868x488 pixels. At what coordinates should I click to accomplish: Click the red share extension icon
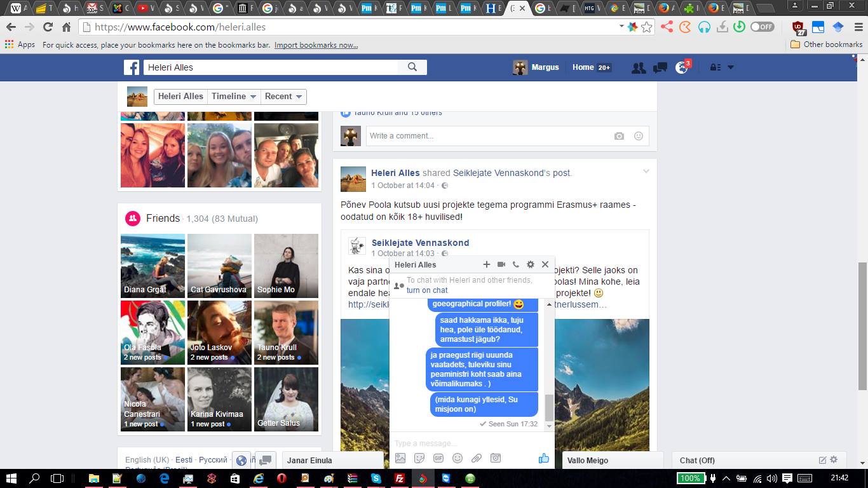pyautogui.click(x=667, y=27)
